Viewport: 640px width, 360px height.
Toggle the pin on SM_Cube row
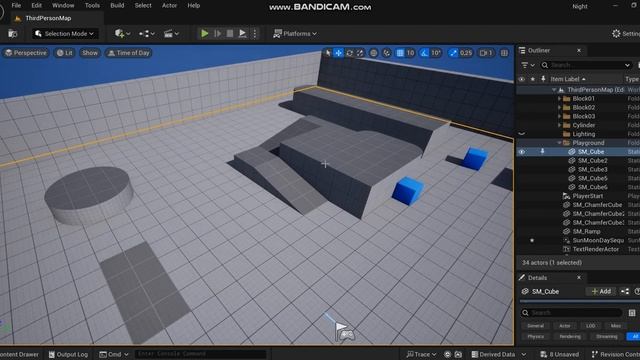coord(542,151)
